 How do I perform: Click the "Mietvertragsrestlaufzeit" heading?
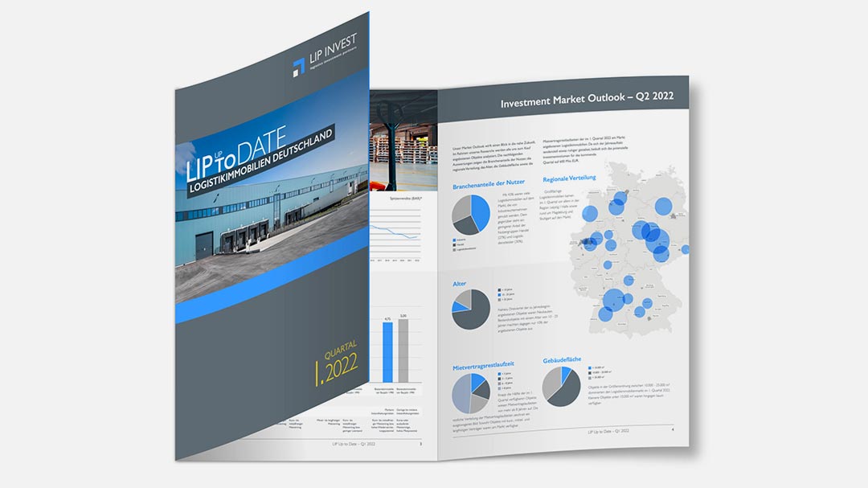tap(483, 366)
